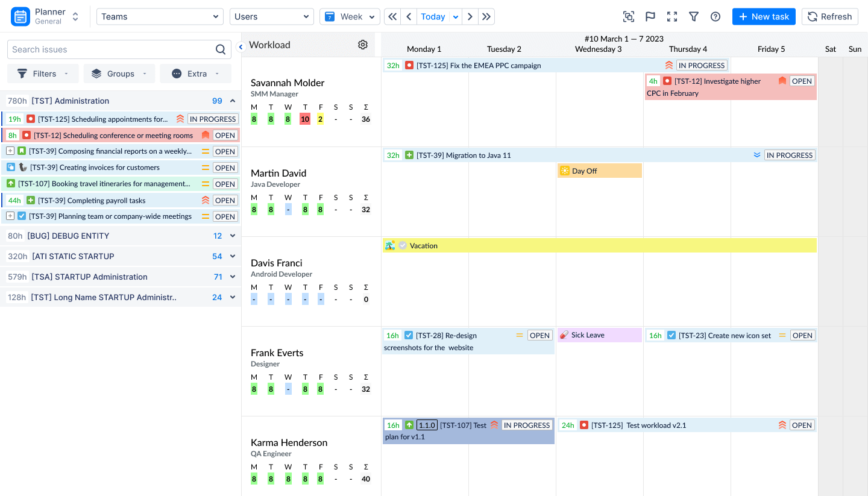Image resolution: width=868 pixels, height=496 pixels.
Task: Click the flag icon in the top toolbar
Action: [650, 16]
